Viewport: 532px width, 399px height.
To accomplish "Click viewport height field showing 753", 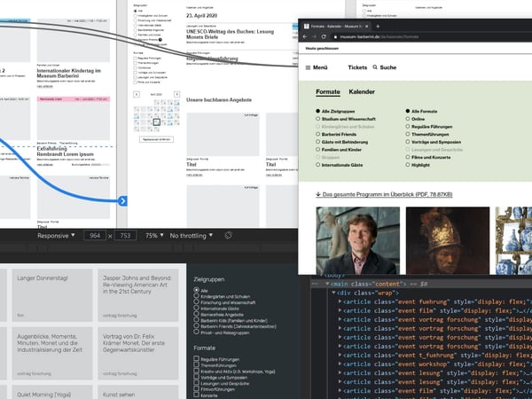I will tap(125, 236).
